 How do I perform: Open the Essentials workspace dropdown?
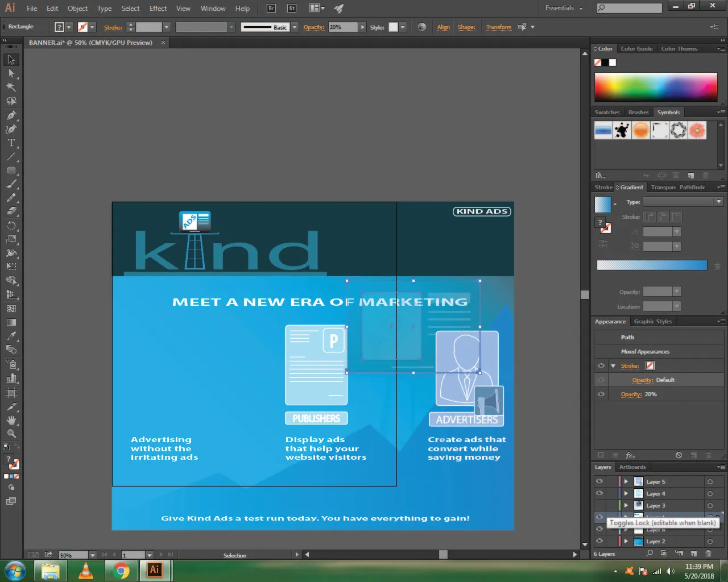pos(564,8)
